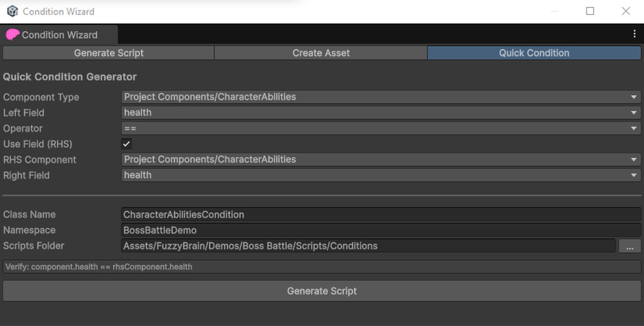Open the three-dot panel options menu

coord(635,34)
